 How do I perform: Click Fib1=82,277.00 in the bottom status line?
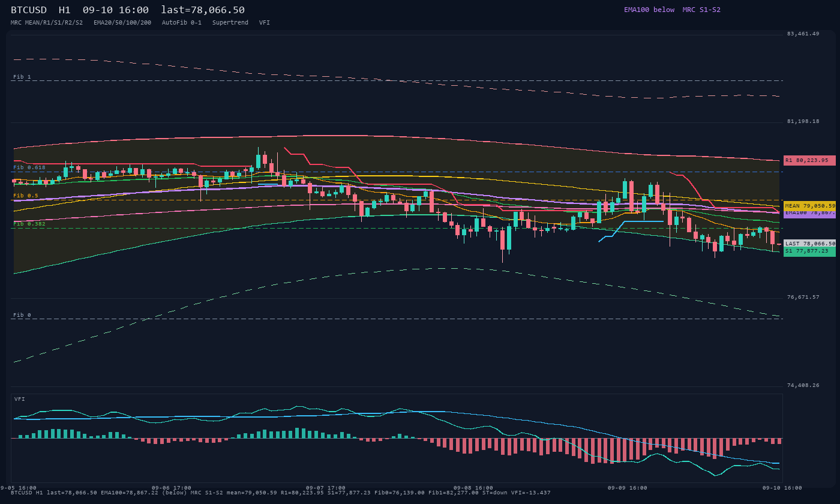tap(454, 493)
